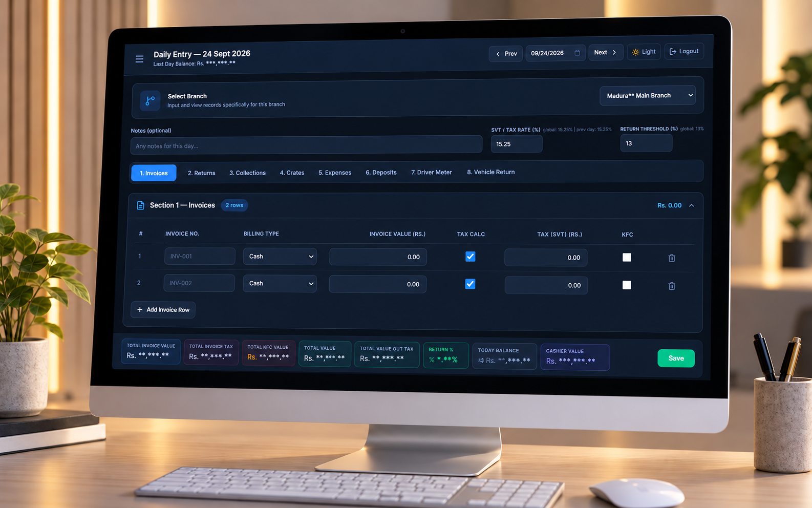Click the date field 09/24/2026

point(555,53)
